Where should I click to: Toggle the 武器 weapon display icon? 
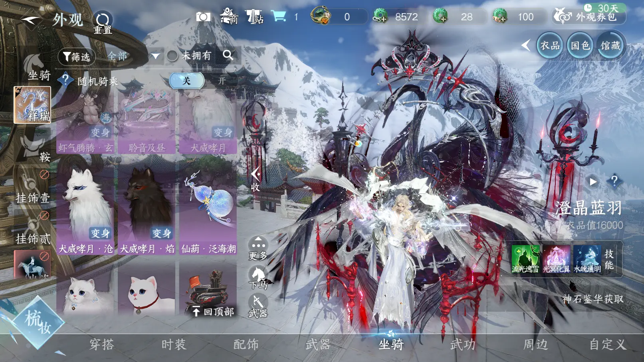tap(258, 307)
